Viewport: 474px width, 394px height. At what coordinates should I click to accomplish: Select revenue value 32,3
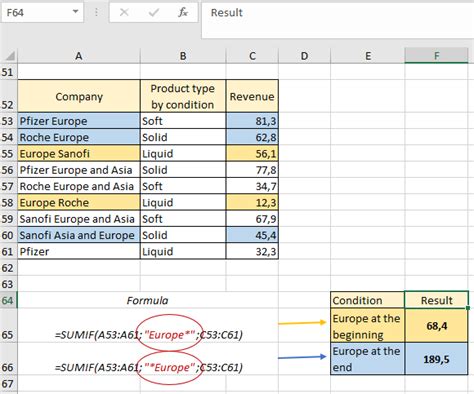click(252, 252)
